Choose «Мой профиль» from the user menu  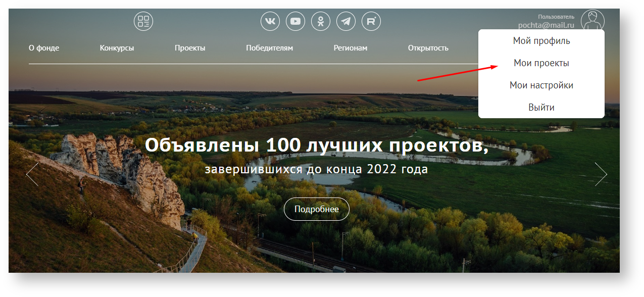pyautogui.click(x=541, y=41)
